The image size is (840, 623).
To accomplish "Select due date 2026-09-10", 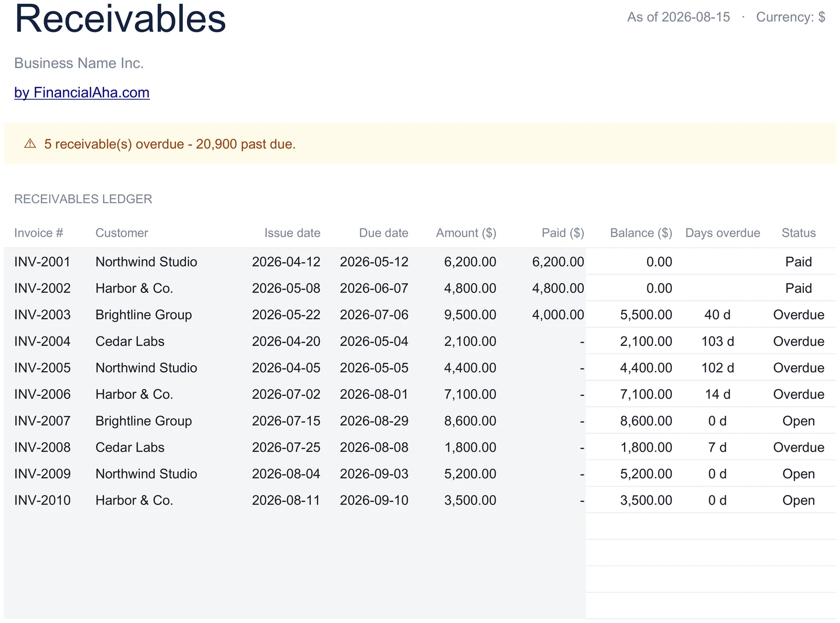I will pyautogui.click(x=374, y=500).
